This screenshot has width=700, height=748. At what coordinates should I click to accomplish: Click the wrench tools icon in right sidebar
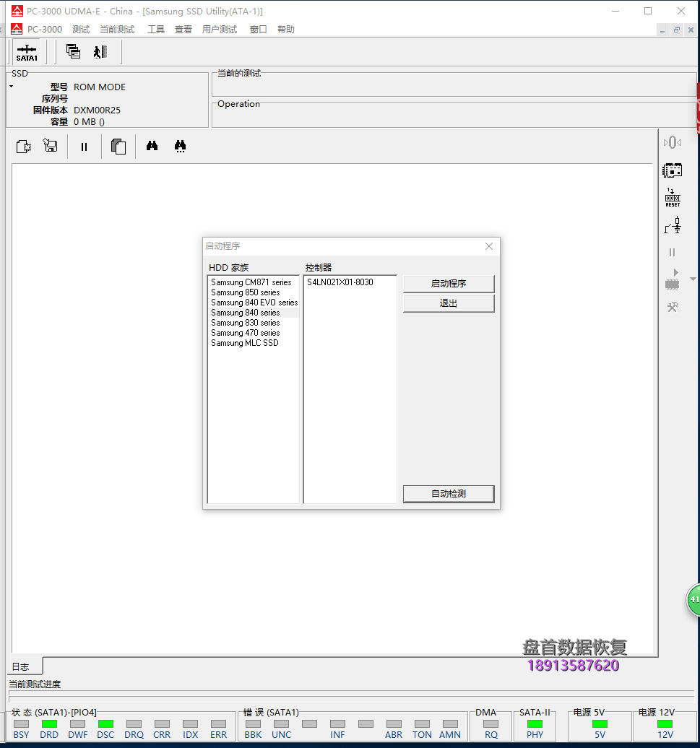click(673, 308)
